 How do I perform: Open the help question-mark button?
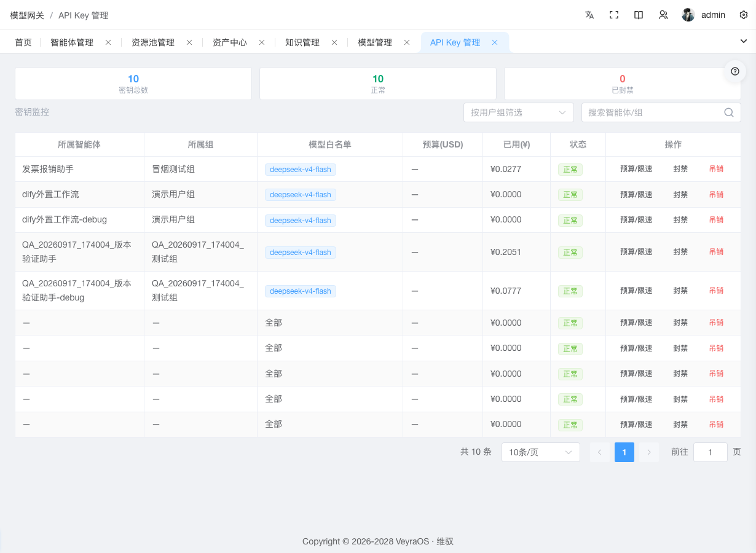pyautogui.click(x=735, y=71)
